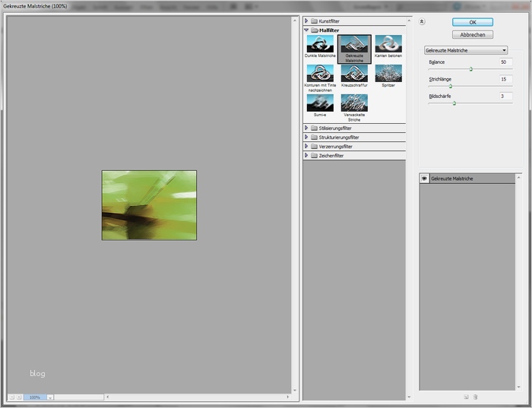Click the Malfilter folder icon
The image size is (532, 408).
point(314,30)
